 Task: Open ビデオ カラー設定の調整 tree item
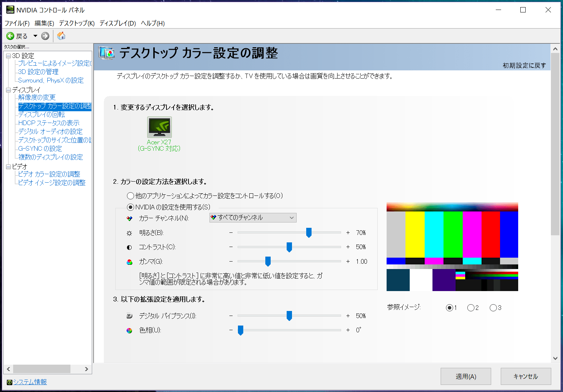point(49,174)
